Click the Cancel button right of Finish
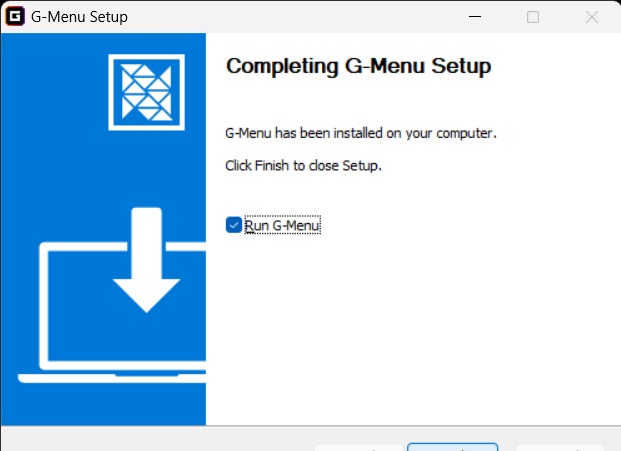The width and height of the screenshot is (621, 451). point(560,447)
